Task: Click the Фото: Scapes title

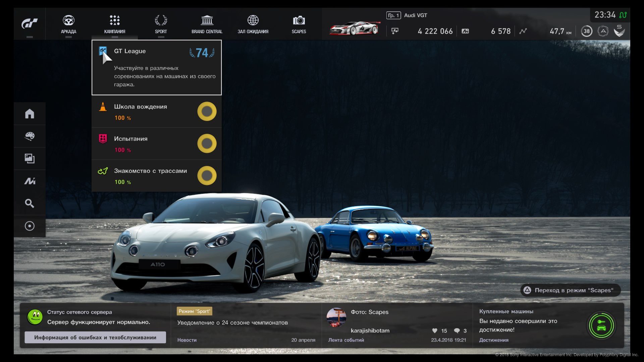Action: [370, 312]
